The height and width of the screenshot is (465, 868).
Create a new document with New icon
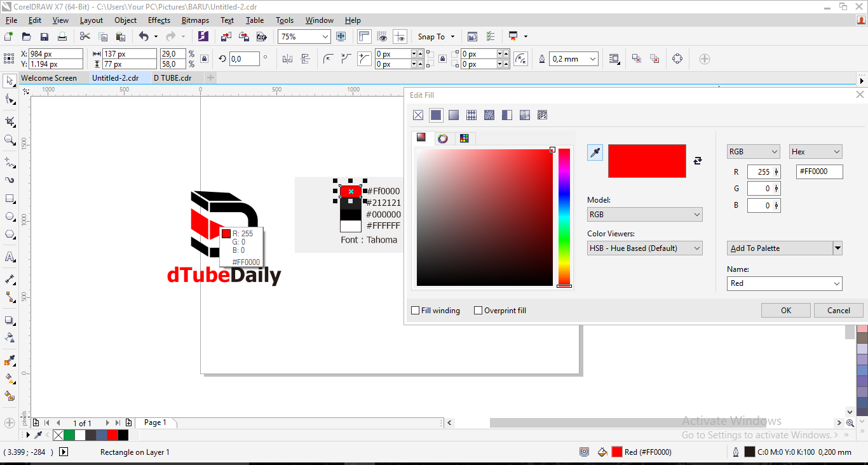[9, 37]
